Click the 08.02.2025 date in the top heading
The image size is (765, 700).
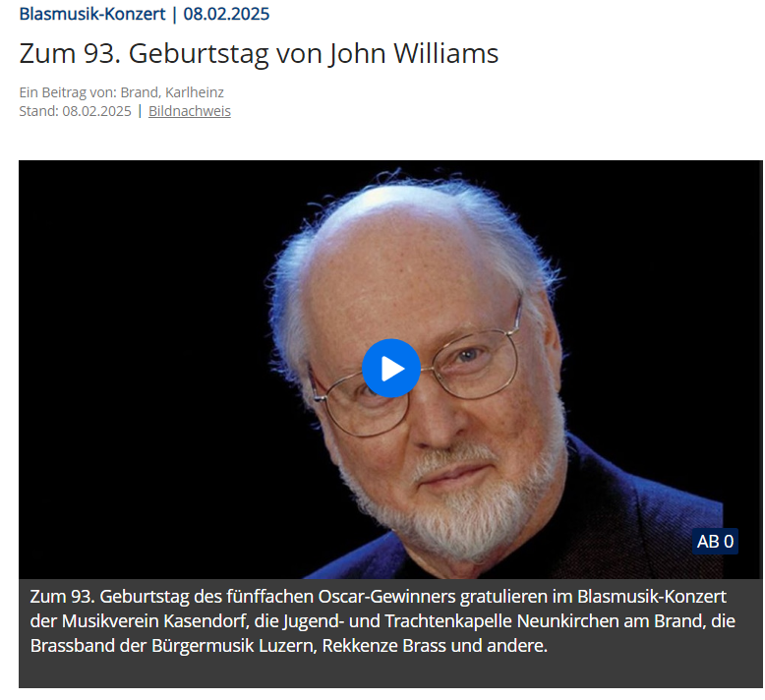pyautogui.click(x=226, y=14)
